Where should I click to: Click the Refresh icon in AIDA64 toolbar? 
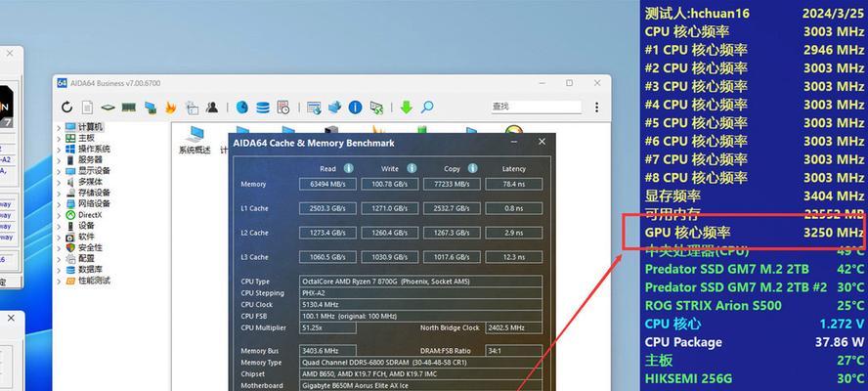pos(67,107)
